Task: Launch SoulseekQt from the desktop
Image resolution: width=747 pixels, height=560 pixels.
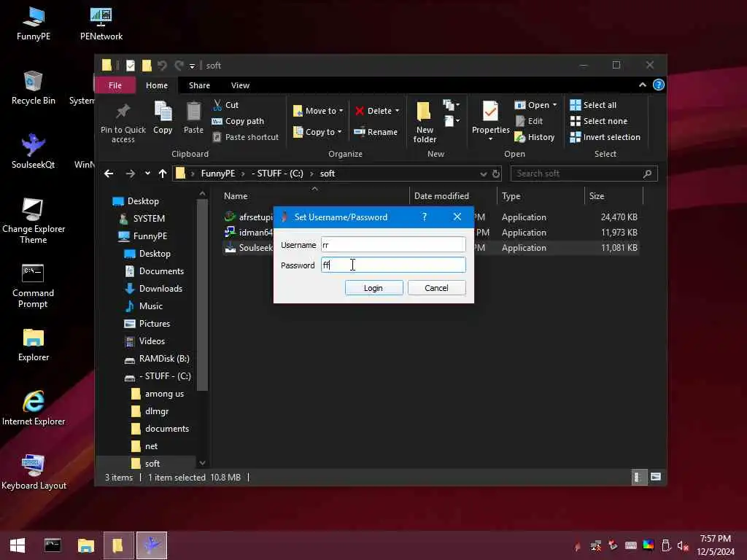Action: tap(33, 152)
